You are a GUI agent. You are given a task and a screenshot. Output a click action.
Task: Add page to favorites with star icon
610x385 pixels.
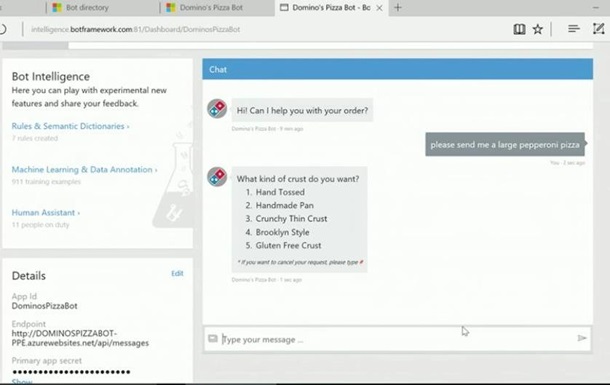(538, 29)
